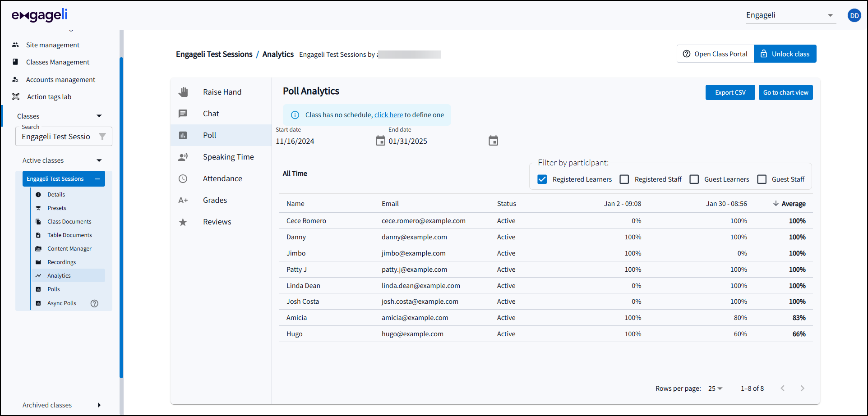
Task: Go to the previous table page
Action: click(783, 388)
